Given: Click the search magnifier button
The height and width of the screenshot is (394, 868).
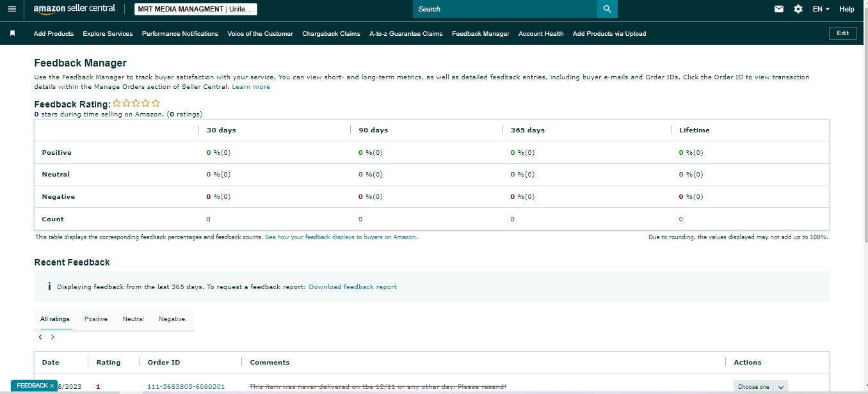Looking at the screenshot, I should (x=607, y=9).
